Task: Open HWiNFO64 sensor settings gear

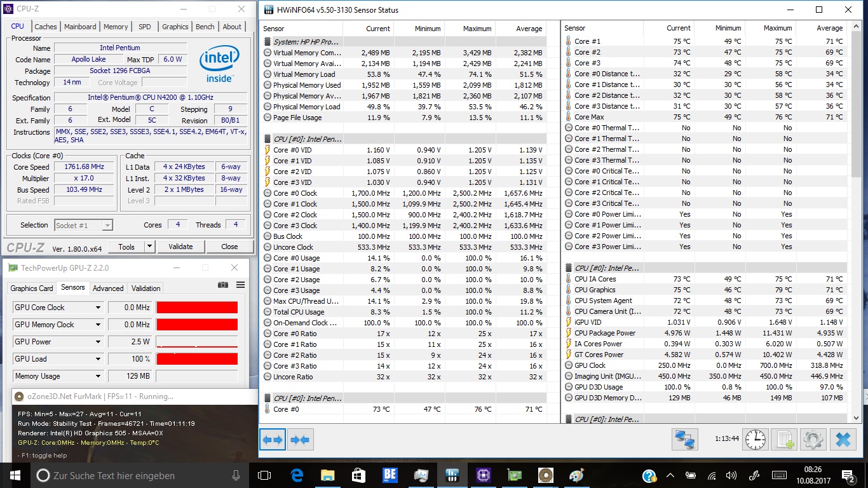Action: pos(814,439)
